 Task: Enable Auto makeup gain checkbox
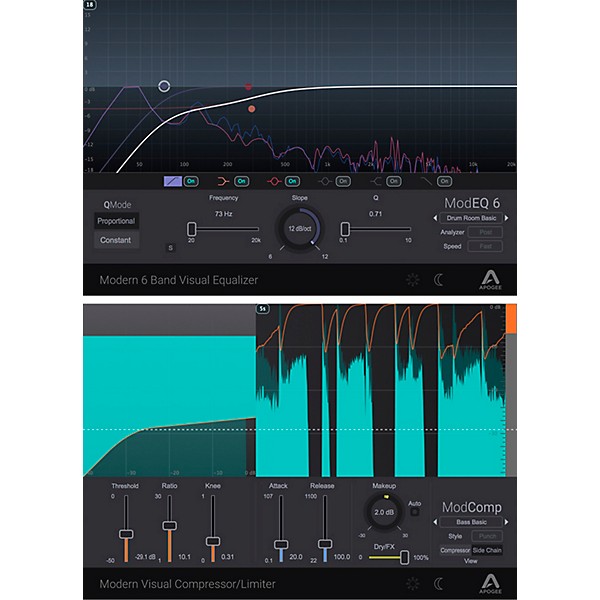[x=415, y=512]
